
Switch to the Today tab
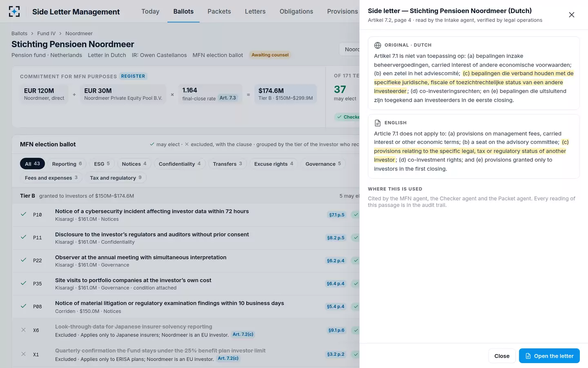[x=150, y=11]
